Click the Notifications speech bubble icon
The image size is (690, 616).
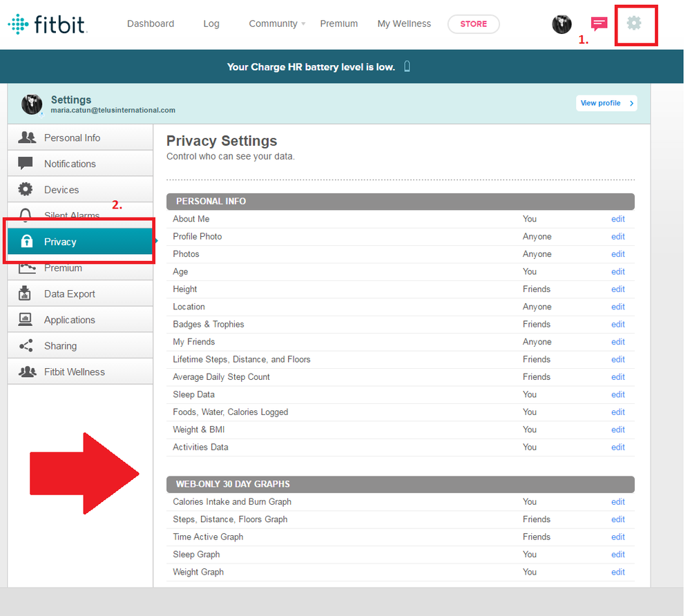tap(26, 163)
